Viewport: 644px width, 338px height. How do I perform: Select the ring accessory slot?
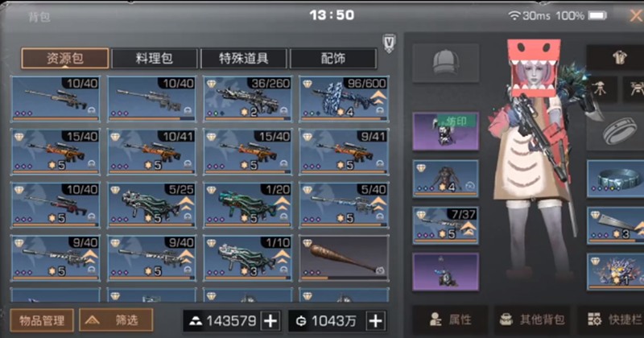coord(617,131)
